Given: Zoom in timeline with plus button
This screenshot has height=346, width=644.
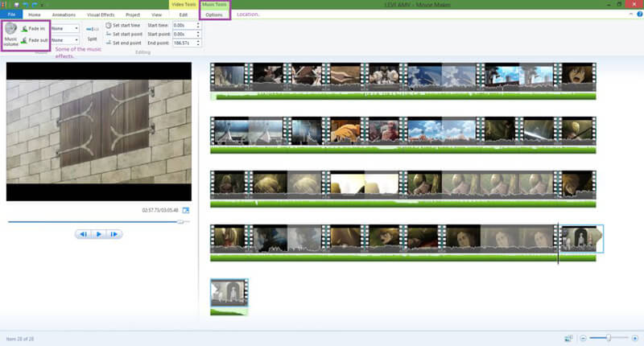Looking at the screenshot, I should [x=634, y=338].
